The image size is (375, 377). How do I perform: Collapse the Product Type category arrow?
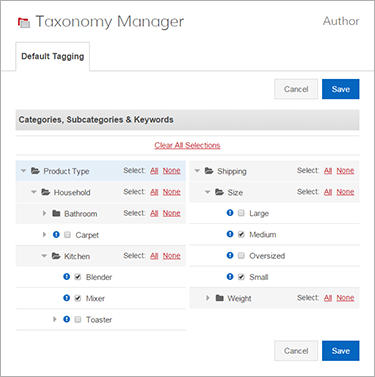coord(23,171)
